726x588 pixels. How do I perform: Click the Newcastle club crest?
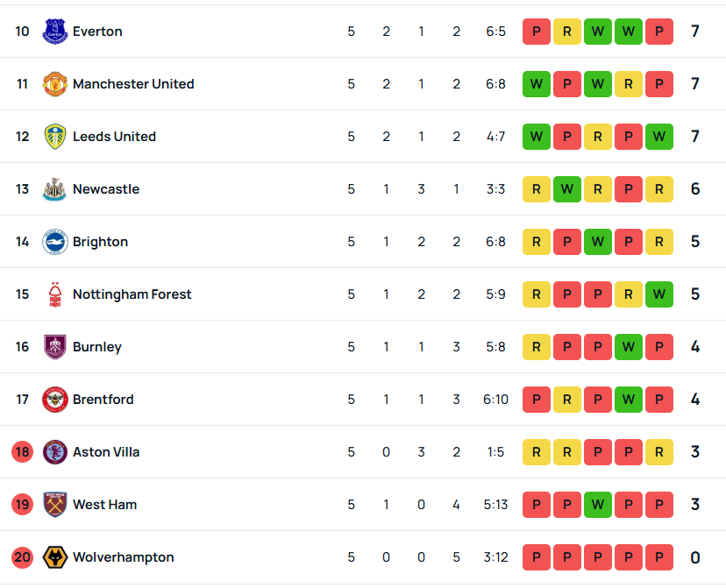tap(55, 189)
